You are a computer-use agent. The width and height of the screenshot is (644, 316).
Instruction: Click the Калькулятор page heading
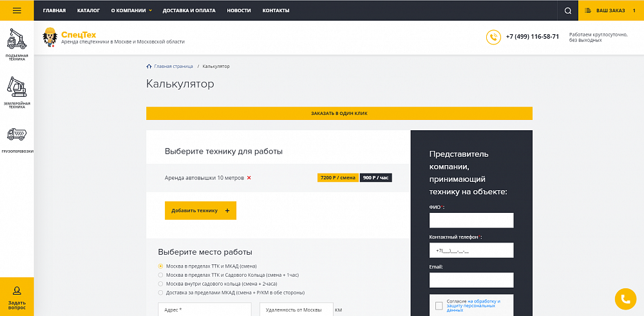point(180,84)
